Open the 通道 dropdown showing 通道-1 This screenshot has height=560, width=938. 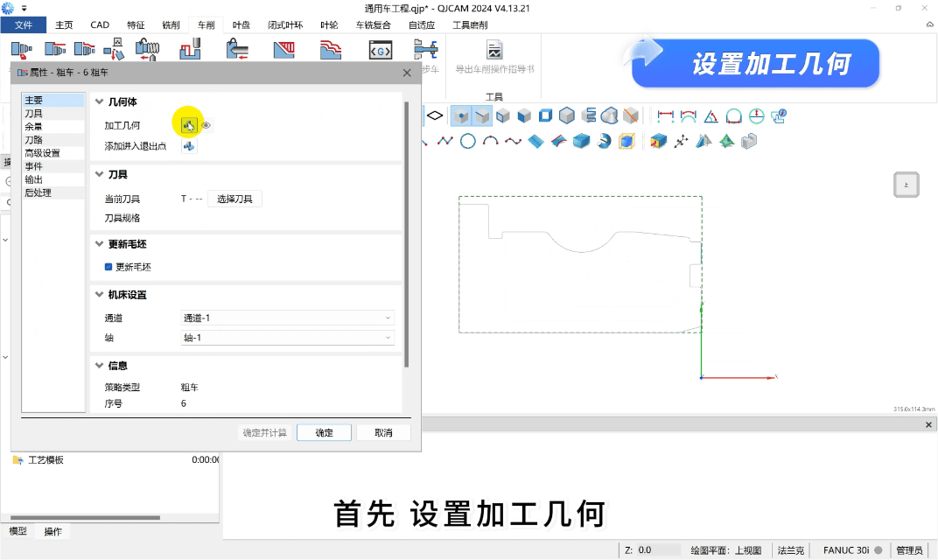coord(288,318)
